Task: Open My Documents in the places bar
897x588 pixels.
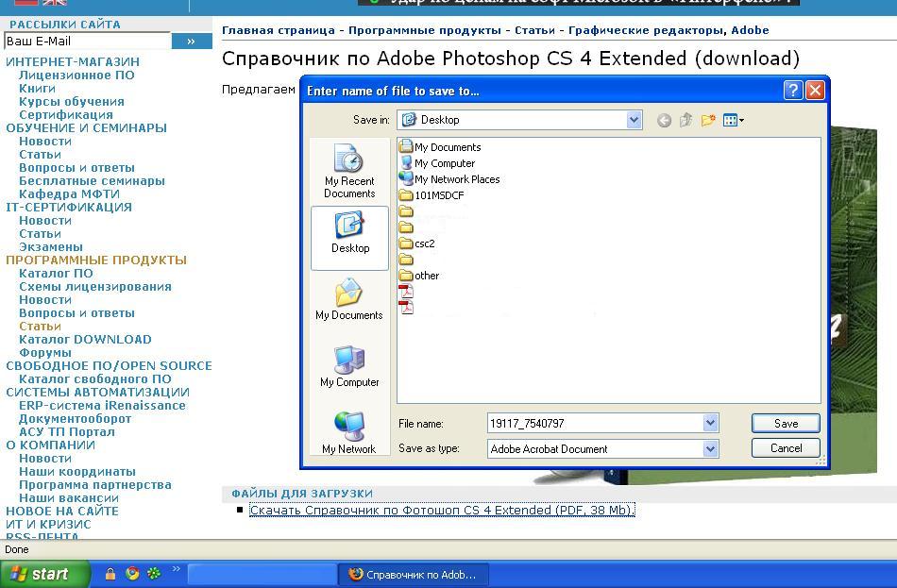Action: point(349,299)
